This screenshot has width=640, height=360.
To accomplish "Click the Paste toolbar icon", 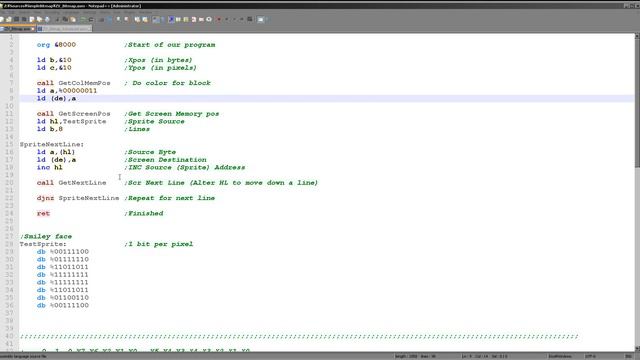I will coord(73,19).
